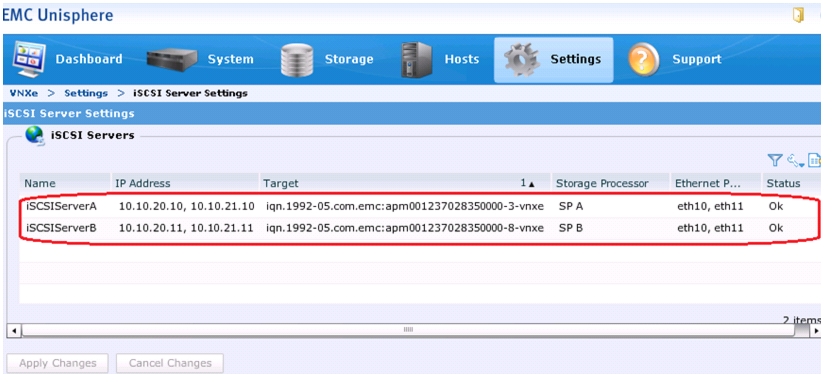Click the Settings gear icon
833x382 pixels.
[x=522, y=60]
